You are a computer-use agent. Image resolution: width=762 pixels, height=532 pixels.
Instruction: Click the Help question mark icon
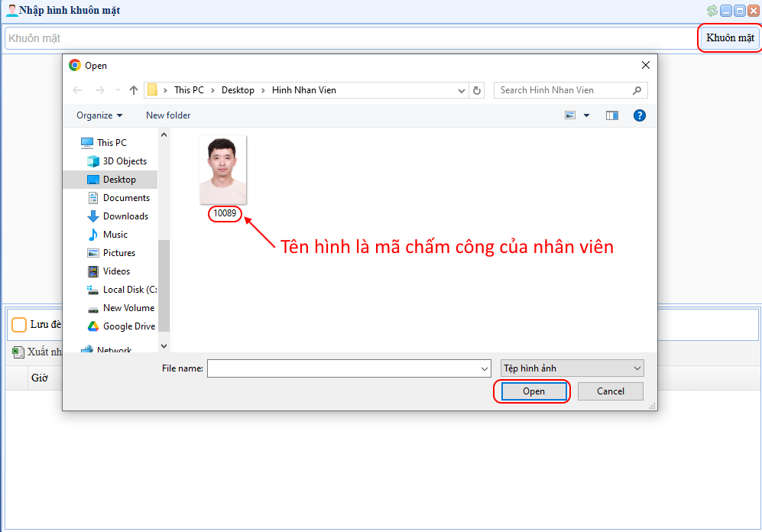point(640,115)
